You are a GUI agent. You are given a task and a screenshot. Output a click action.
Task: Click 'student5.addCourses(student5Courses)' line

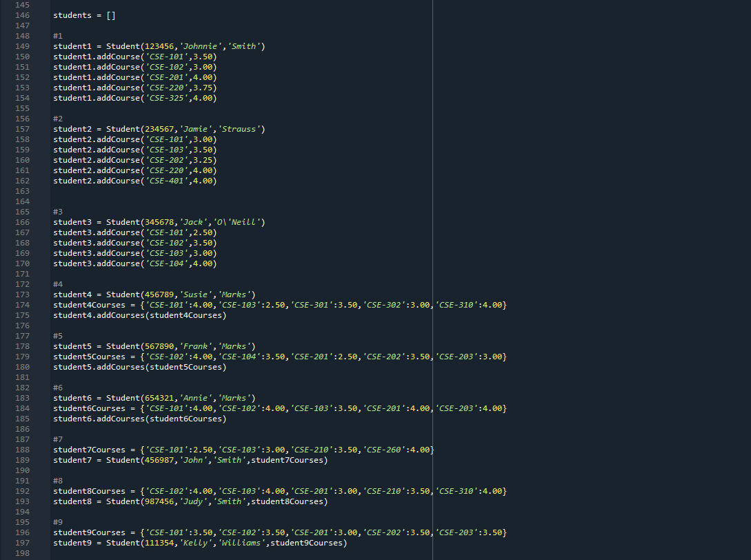pos(140,368)
